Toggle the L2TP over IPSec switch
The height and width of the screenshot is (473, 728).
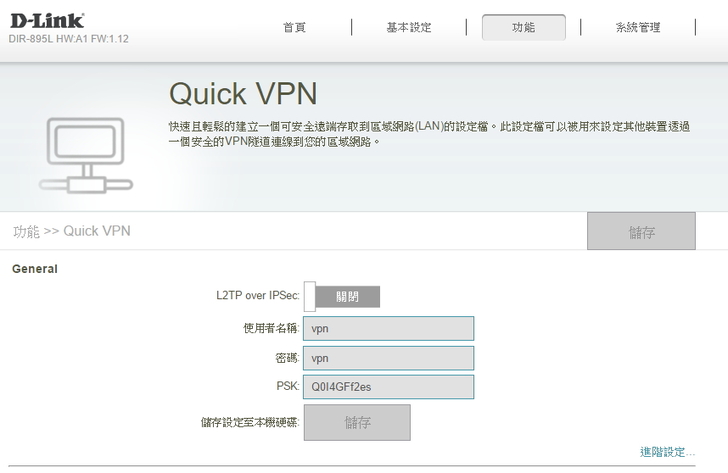tap(342, 297)
